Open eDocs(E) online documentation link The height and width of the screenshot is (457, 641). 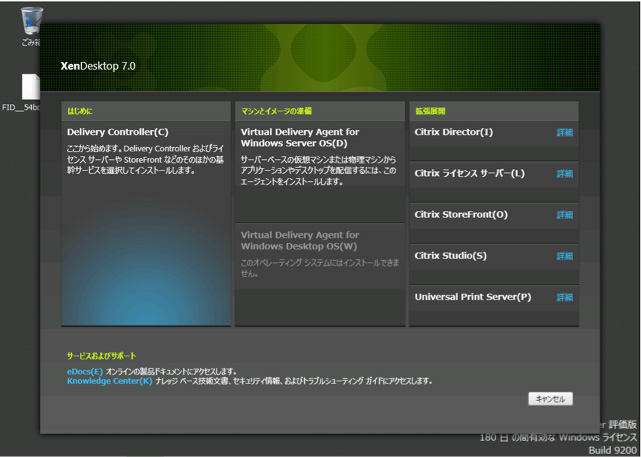[85, 372]
